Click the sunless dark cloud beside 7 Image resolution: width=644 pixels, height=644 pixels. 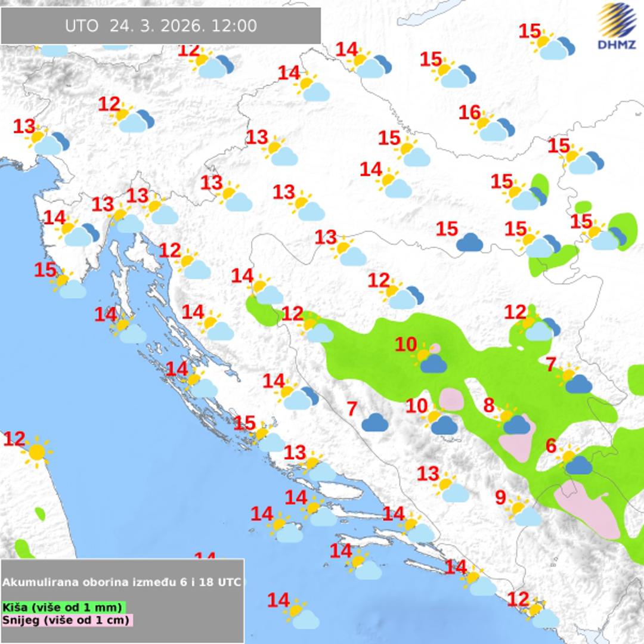[375, 423]
